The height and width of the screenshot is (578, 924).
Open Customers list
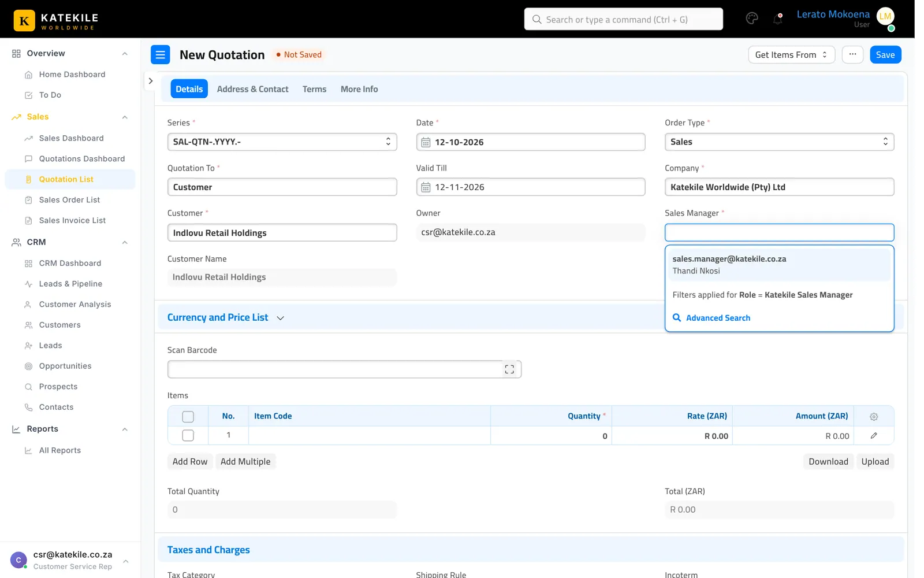(x=59, y=325)
